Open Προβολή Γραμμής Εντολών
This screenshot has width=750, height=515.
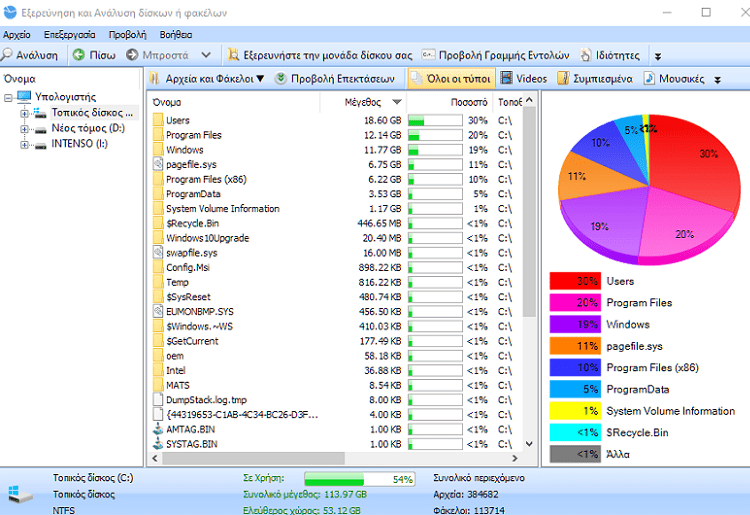click(x=496, y=55)
